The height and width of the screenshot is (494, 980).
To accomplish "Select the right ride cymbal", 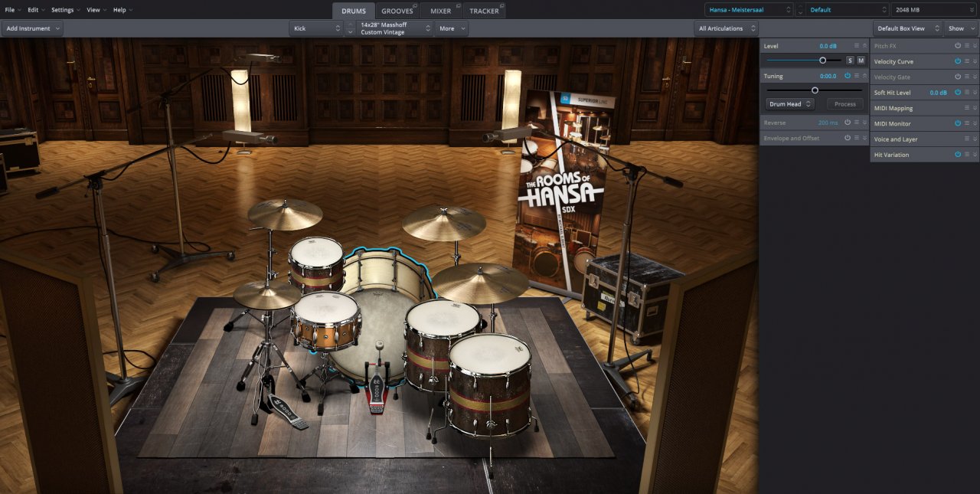I will point(480,283).
